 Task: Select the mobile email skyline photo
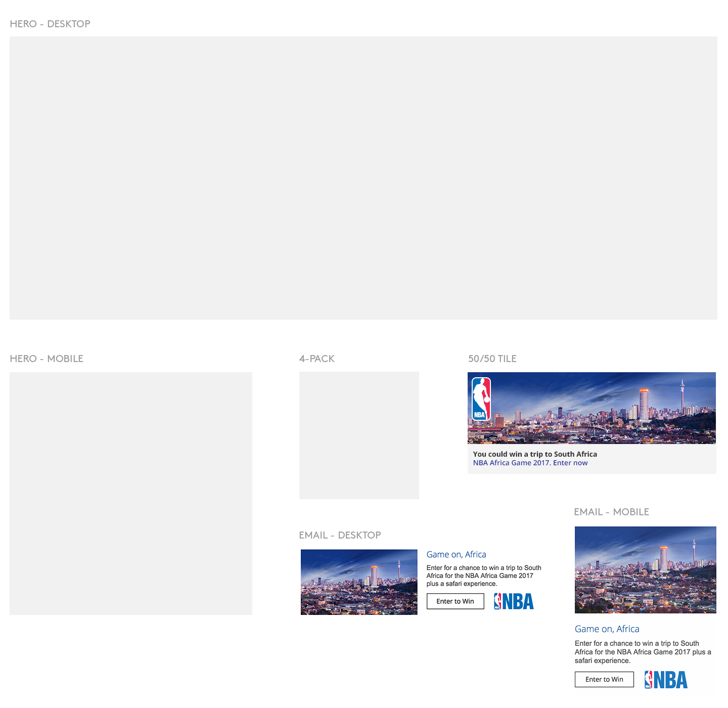click(645, 569)
